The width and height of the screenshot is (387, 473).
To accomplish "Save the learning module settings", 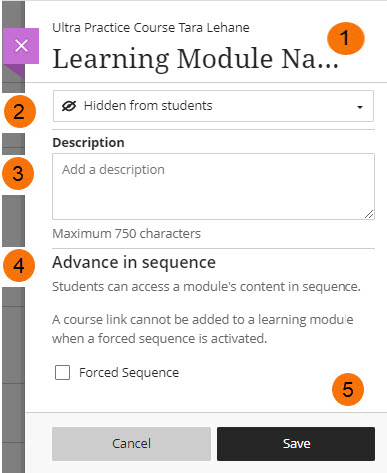I will coord(296,444).
